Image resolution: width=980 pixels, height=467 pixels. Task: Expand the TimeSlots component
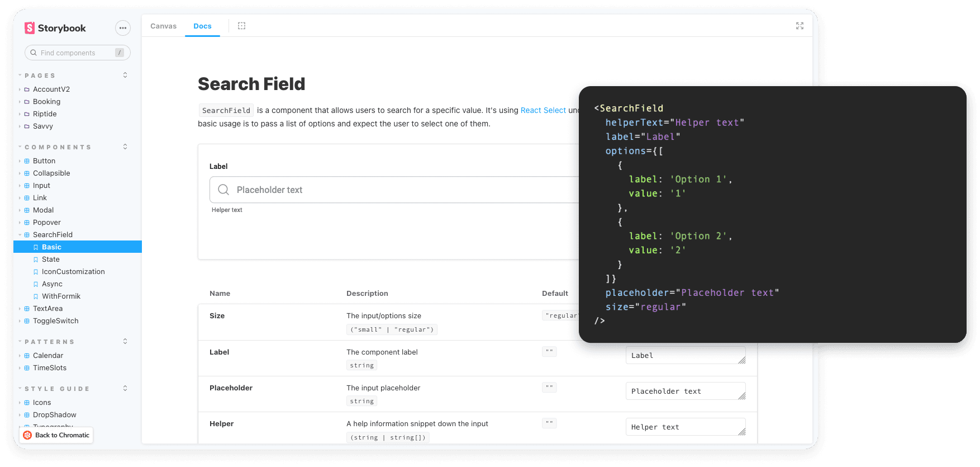[20, 368]
